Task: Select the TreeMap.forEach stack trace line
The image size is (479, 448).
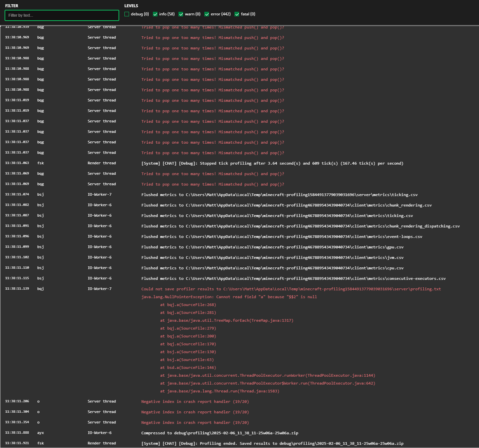Action: [x=227, y=320]
